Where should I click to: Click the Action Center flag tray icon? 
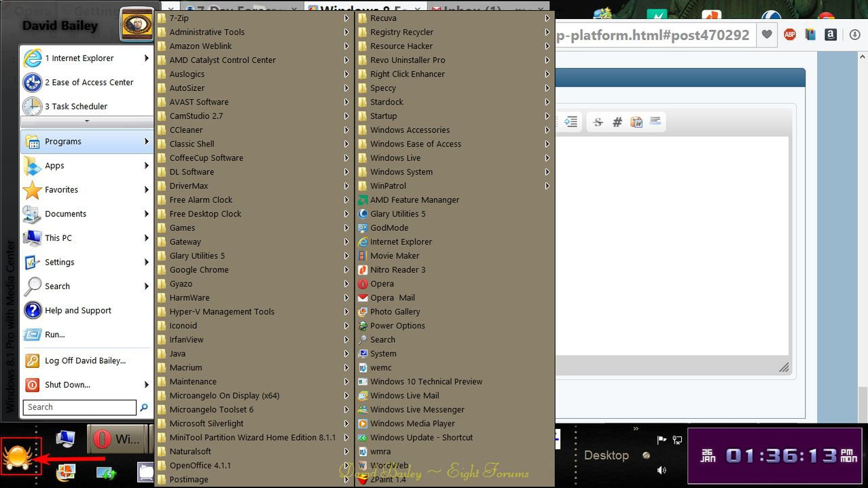pyautogui.click(x=662, y=440)
